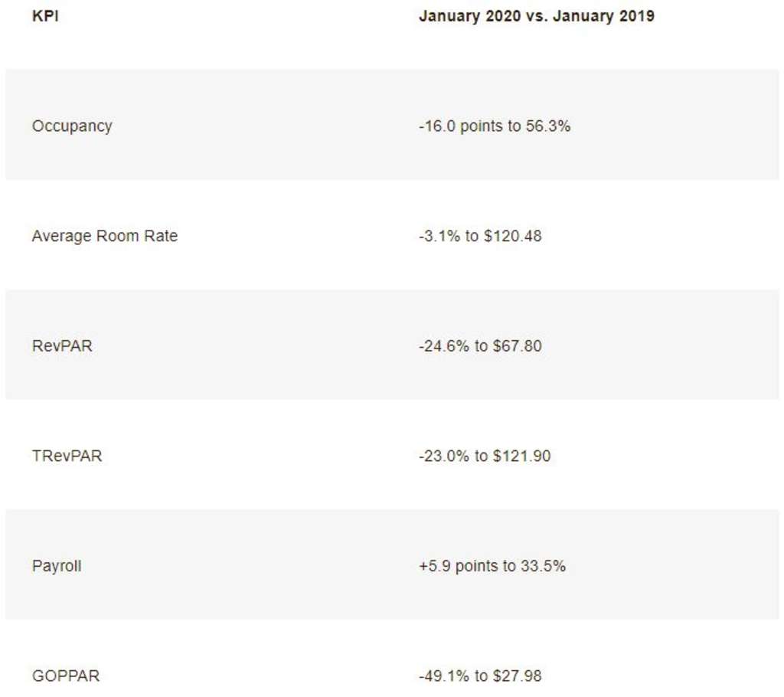Screen dimensions: 784x697
Task: Click the -49.1% GOPPAR change
Action: pyautogui.click(x=443, y=676)
